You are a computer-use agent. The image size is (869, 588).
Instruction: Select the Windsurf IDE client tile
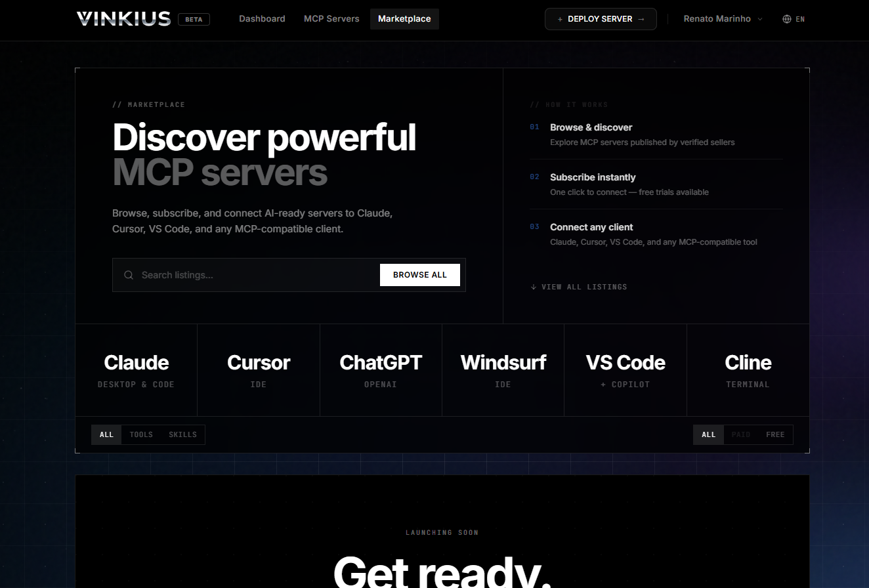(x=503, y=369)
